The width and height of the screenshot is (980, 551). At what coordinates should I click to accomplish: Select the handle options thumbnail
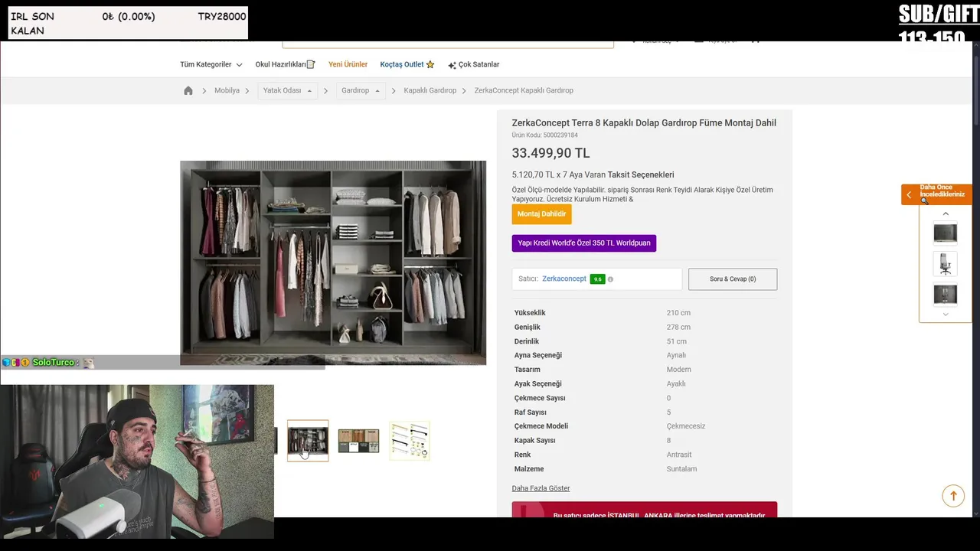click(410, 441)
